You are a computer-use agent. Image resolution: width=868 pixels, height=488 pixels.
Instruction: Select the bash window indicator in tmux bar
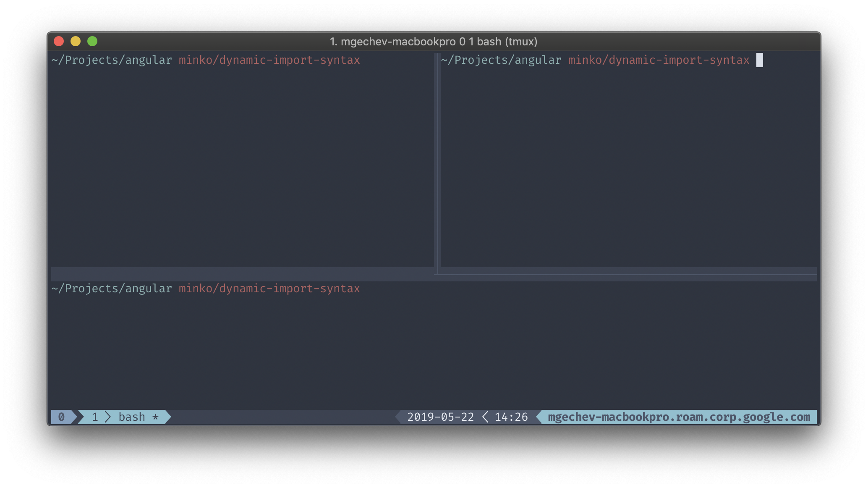[131, 417]
